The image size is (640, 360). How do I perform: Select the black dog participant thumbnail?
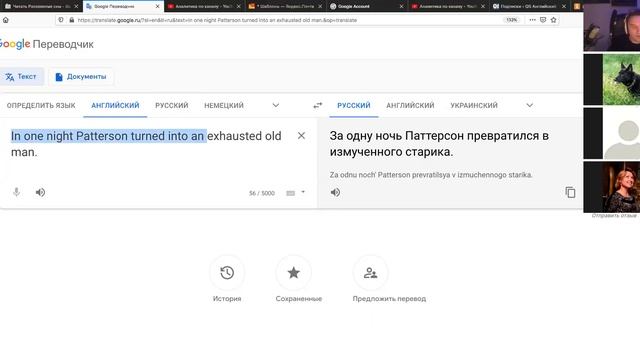tap(611, 80)
